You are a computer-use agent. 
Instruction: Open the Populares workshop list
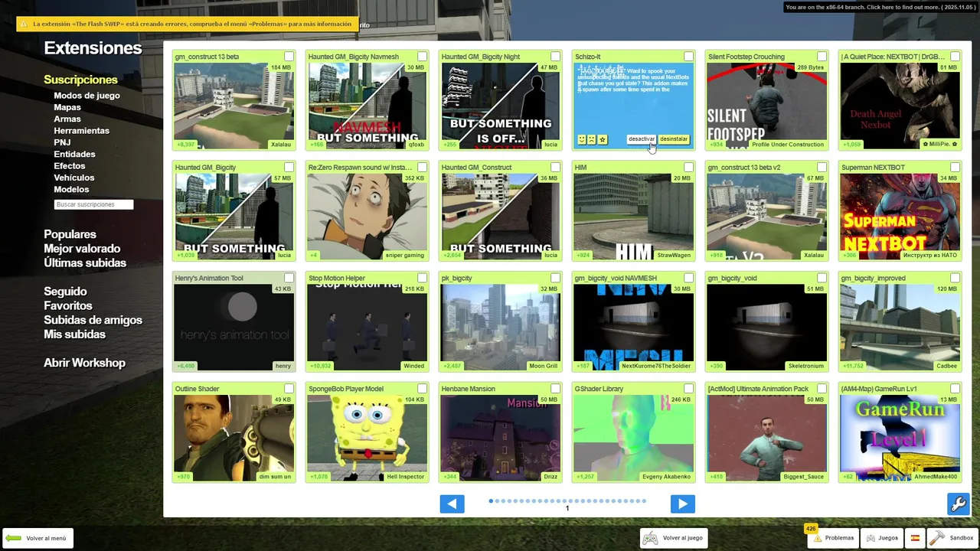tap(70, 234)
